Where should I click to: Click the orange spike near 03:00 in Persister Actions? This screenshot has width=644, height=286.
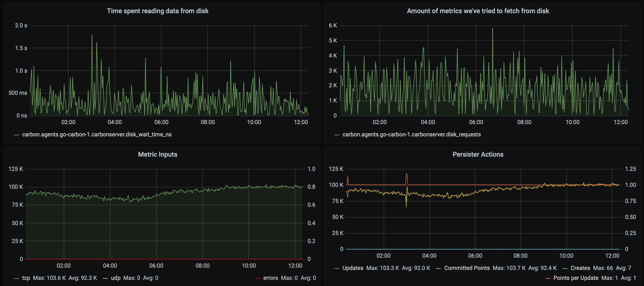coord(406,174)
